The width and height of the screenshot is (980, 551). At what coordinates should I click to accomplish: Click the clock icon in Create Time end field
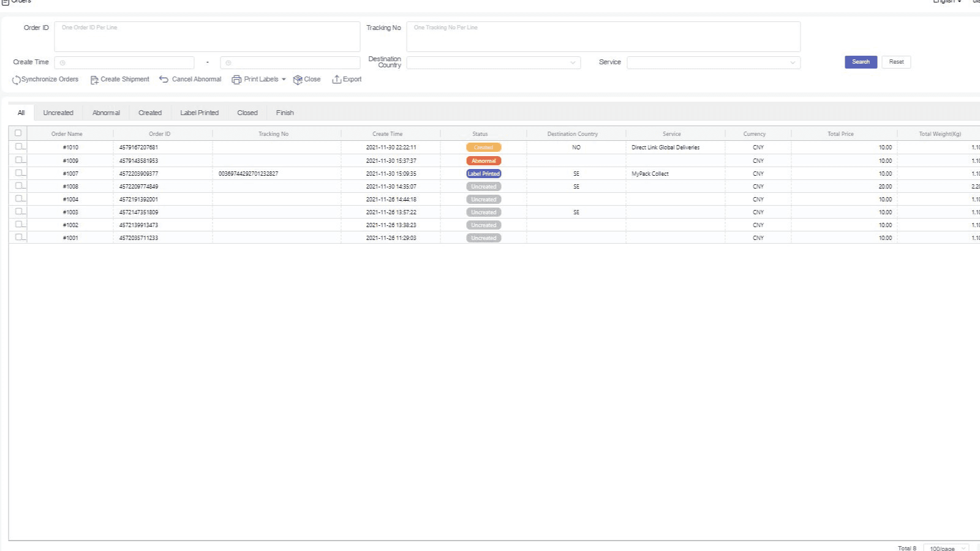[228, 63]
